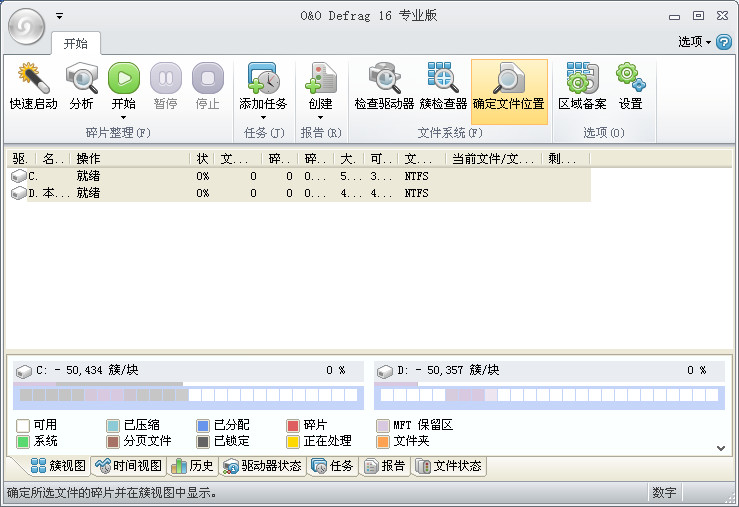Viewport: 739px width, 507px height.
Task: Expand the arrow under 创建
Action: 320,117
